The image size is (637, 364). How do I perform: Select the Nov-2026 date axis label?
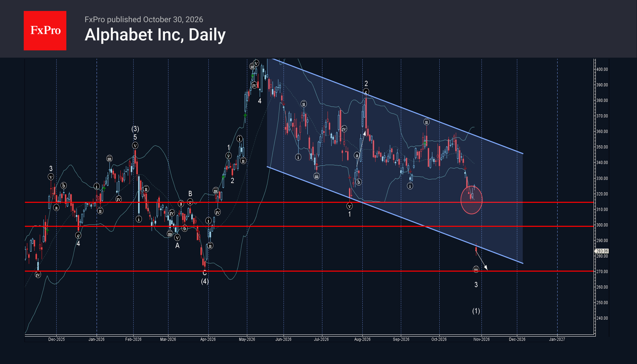[481, 339]
